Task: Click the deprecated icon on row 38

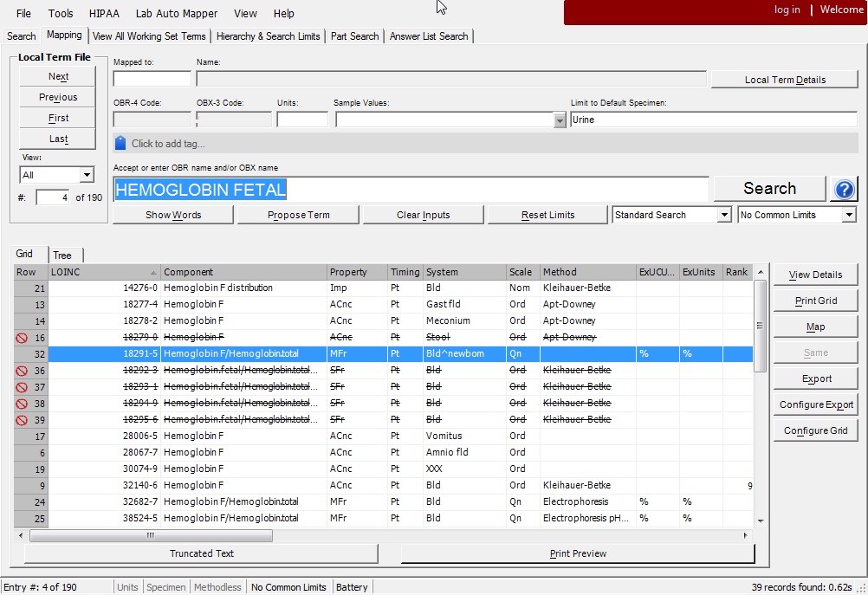Action: (22, 404)
